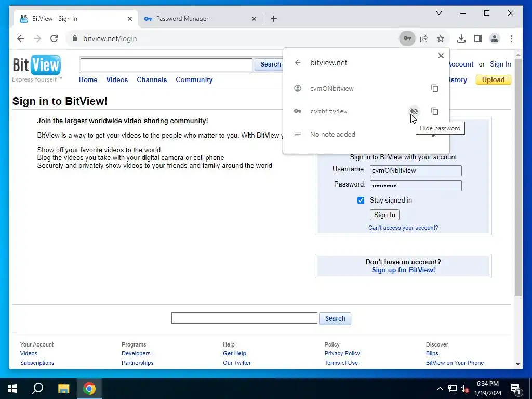Close the Password Manager tab
The height and width of the screenshot is (399, 532).
click(254, 19)
